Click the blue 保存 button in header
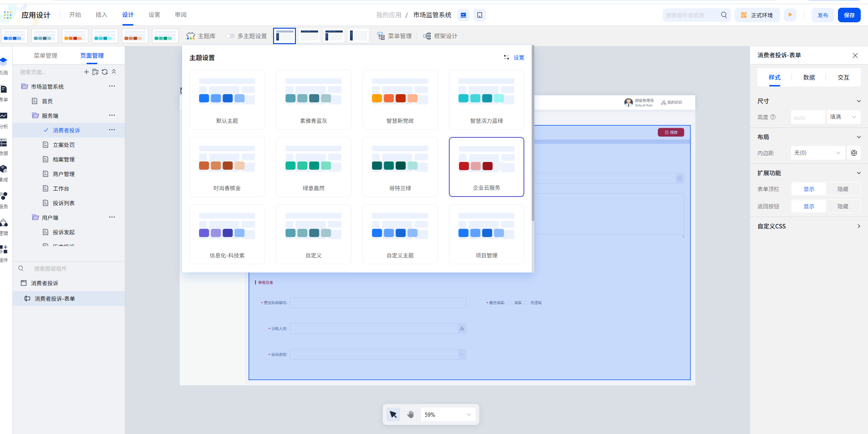Screen dimensions: 868x434 849,15
